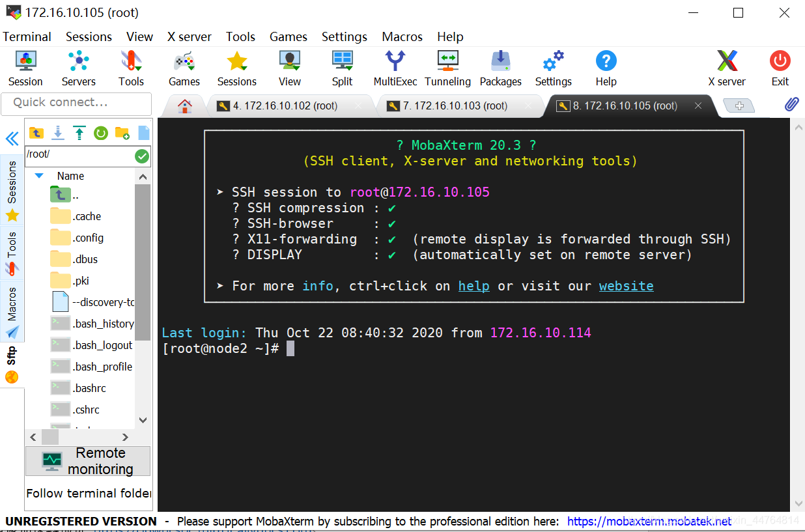Open the X server menu

click(190, 36)
